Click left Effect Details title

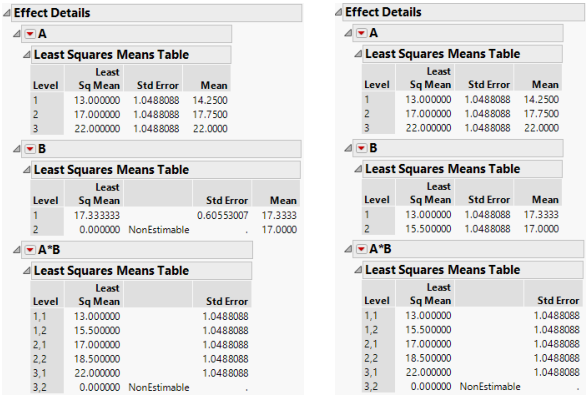[52, 13]
